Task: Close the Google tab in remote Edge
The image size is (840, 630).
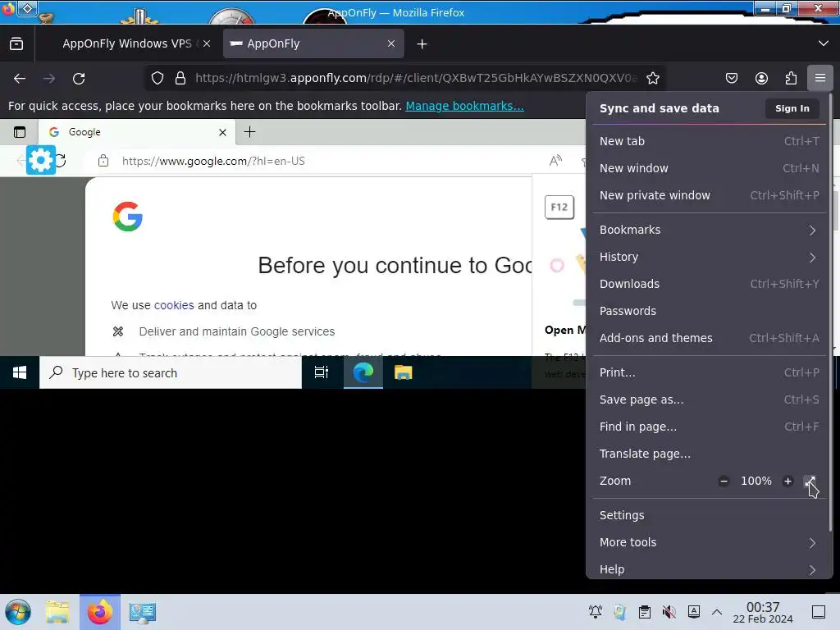Action: [223, 132]
